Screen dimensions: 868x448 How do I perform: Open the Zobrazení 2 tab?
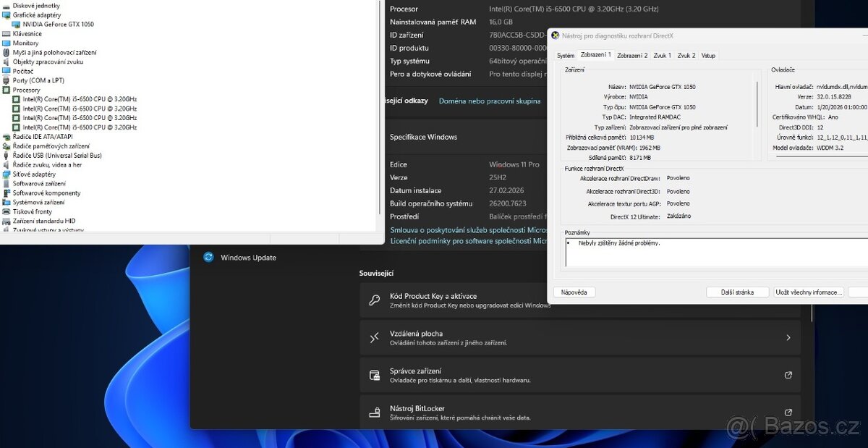coord(632,55)
